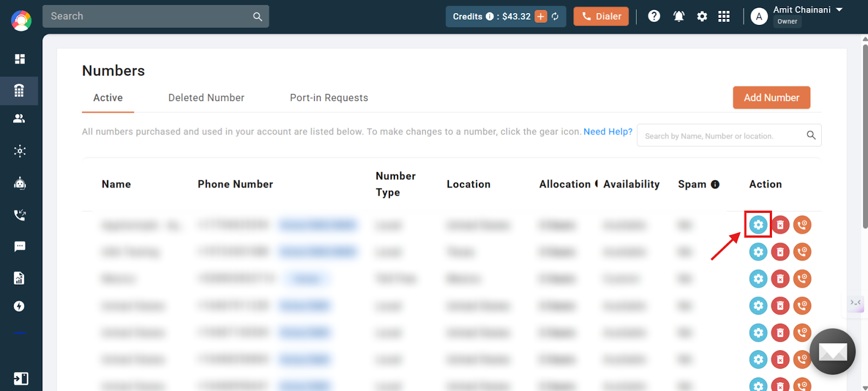
Task: Click the exit arrow icon at the sidebar bottom
Action: click(21, 379)
